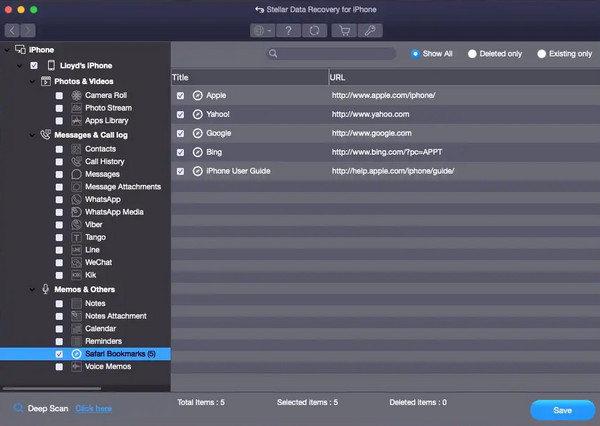The width and height of the screenshot is (600, 426).
Task: Select the Line app icon
Action: click(77, 250)
